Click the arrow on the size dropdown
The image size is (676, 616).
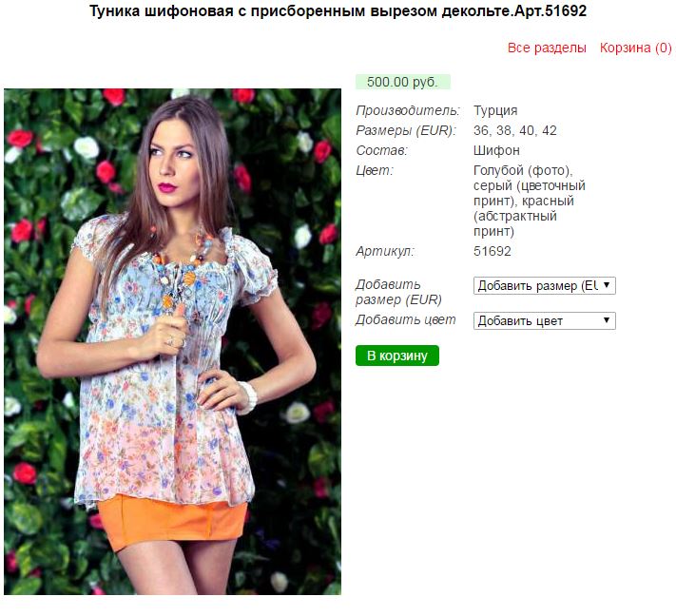click(607, 285)
